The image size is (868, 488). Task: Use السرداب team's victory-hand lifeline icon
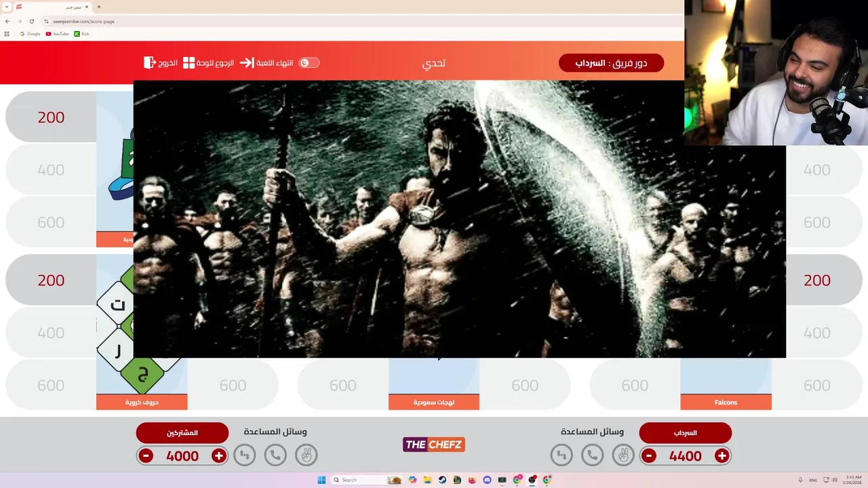click(623, 455)
